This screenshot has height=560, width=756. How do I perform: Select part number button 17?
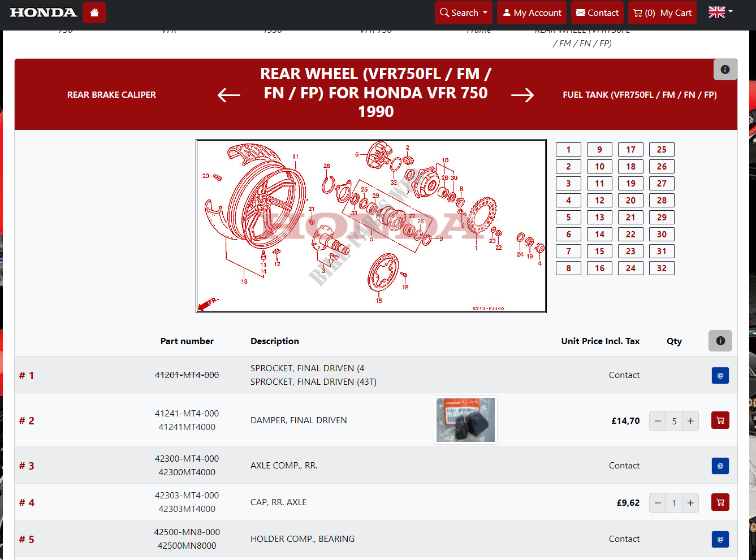630,150
